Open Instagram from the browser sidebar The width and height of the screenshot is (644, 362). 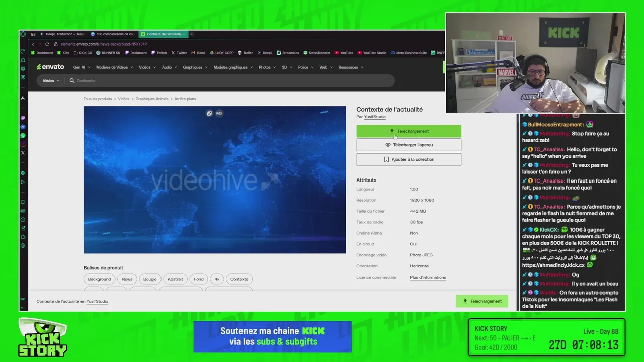23,144
